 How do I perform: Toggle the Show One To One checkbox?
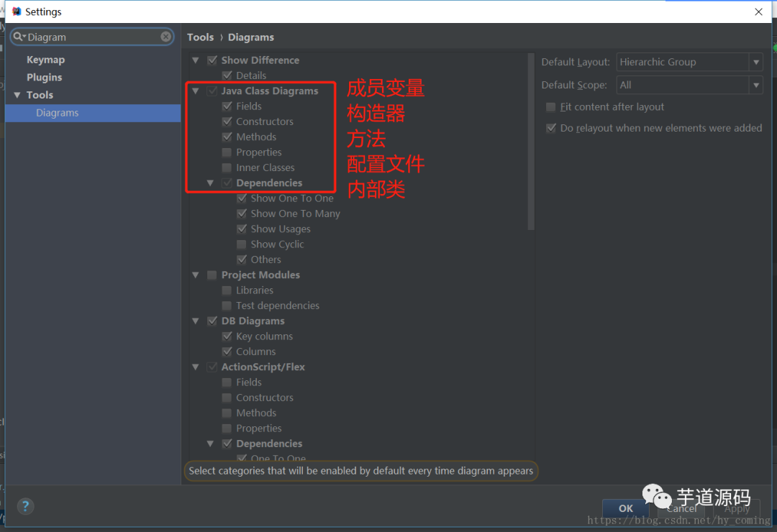tap(242, 198)
